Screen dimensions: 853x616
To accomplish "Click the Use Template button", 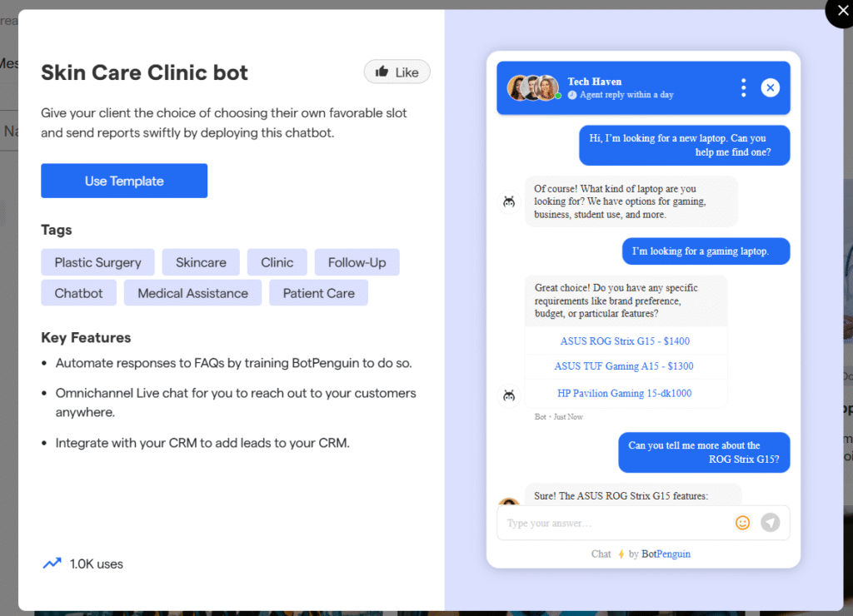I will point(124,181).
